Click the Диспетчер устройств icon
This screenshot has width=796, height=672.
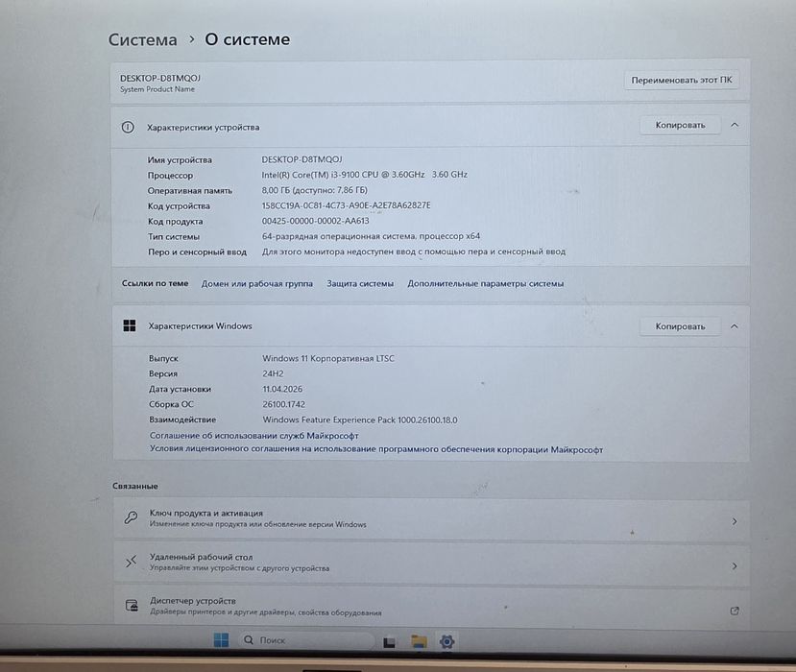(x=132, y=606)
